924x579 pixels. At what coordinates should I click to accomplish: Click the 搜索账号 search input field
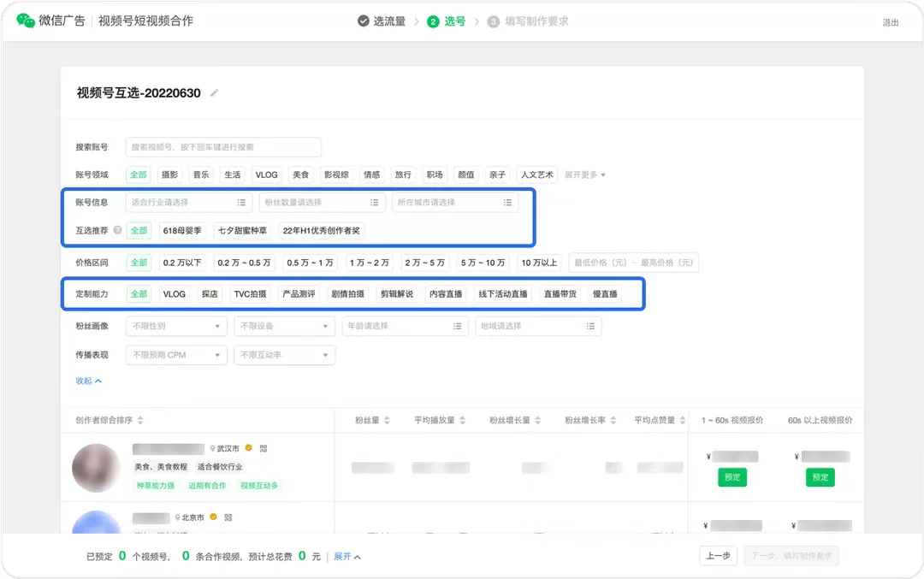point(222,146)
